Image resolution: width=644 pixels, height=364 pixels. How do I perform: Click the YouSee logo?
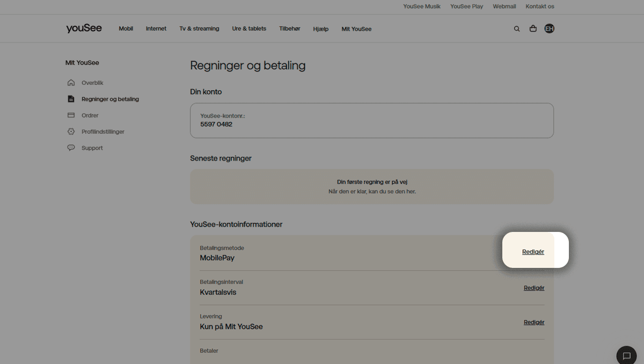point(84,28)
